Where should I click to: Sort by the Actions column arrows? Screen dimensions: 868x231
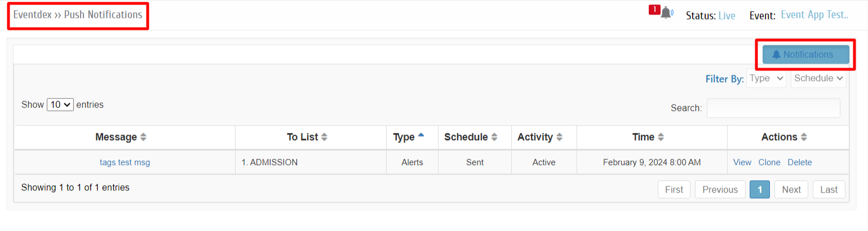click(x=804, y=137)
